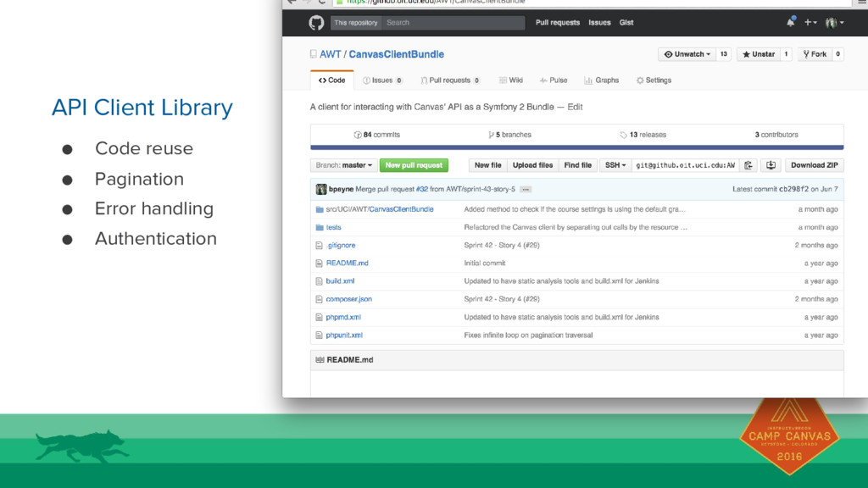Open the user avatar menu
Image resolution: width=868 pixels, height=488 pixels.
pos(834,23)
